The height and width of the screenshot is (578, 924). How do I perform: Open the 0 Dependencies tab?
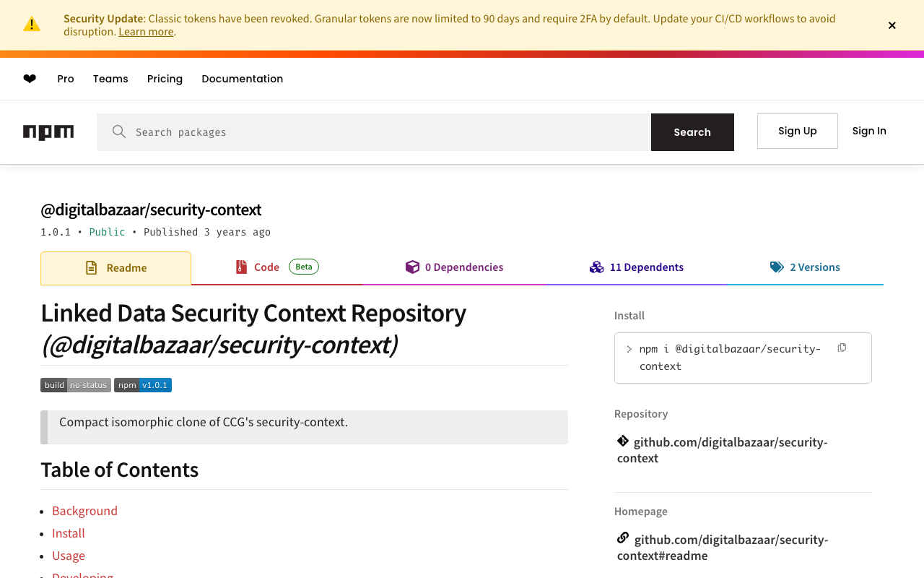tap(454, 267)
